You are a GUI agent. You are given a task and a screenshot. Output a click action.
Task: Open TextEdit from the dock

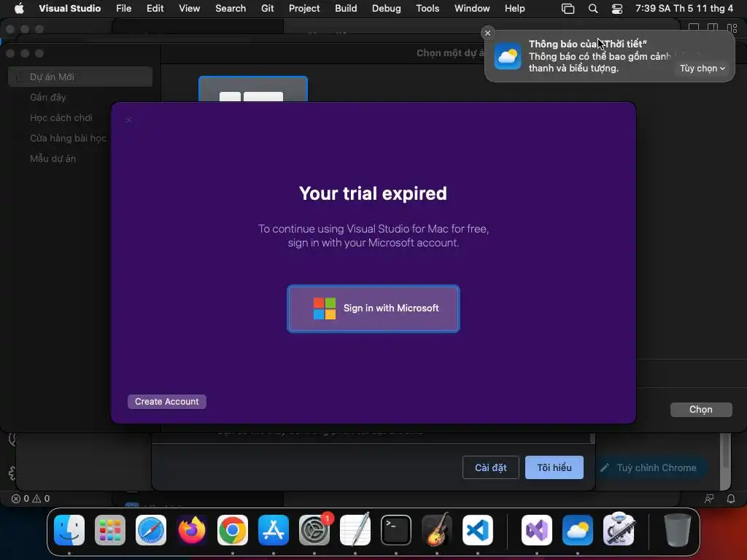point(355,530)
